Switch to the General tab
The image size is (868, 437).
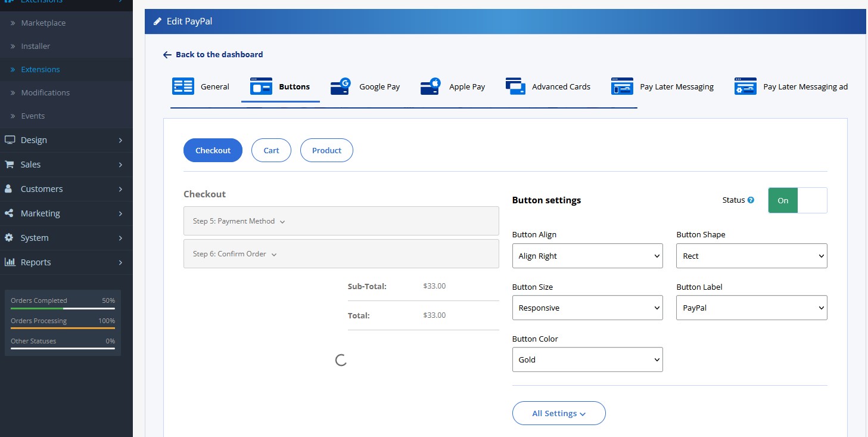pos(201,86)
